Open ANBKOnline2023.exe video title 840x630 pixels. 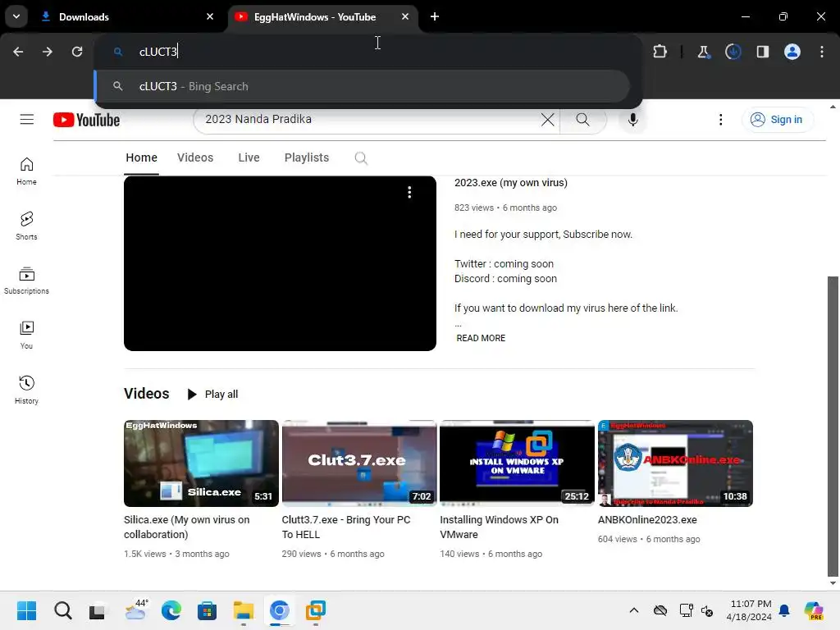click(x=647, y=519)
